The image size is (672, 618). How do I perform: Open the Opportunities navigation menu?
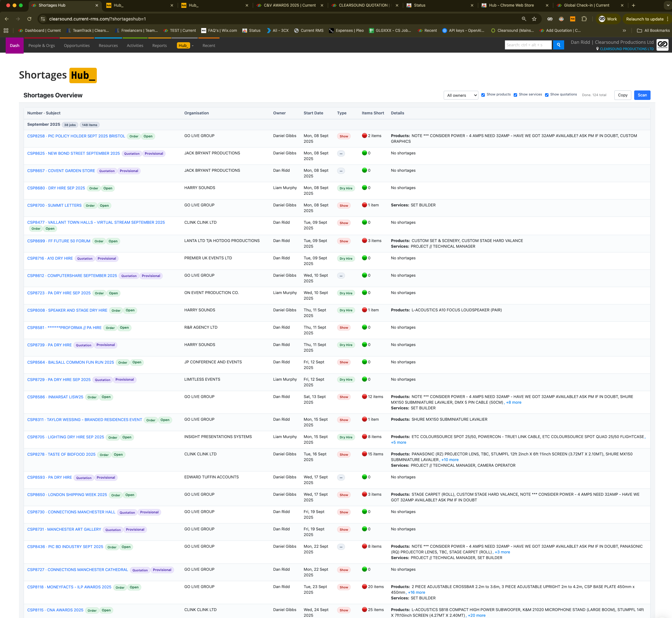pos(77,45)
